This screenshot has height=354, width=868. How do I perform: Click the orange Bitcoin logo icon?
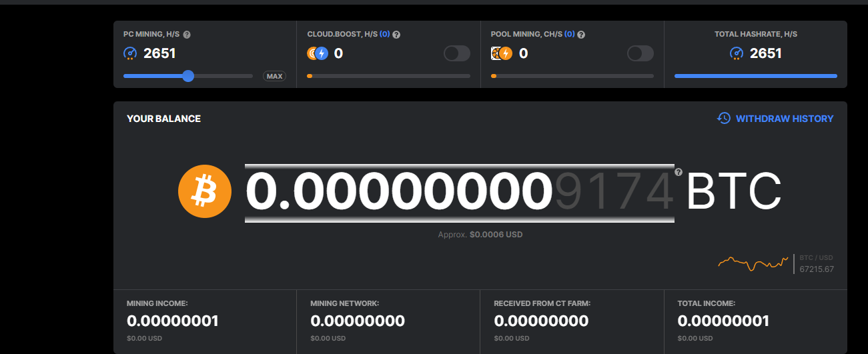[205, 192]
